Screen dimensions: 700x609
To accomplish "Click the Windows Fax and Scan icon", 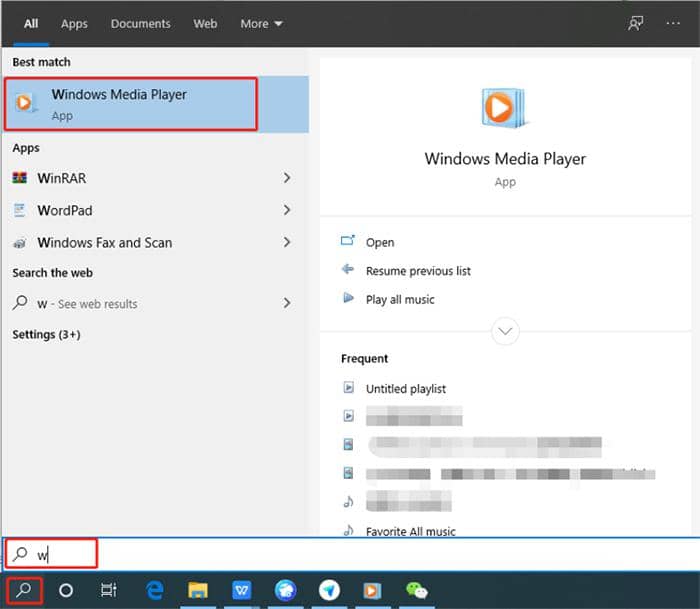I will pyautogui.click(x=20, y=243).
